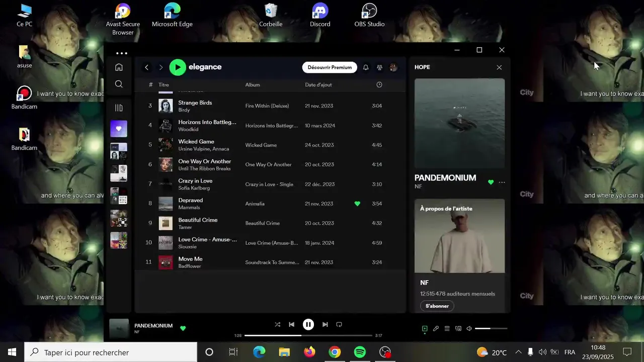Toggle repeat mode
This screenshot has height=362, width=644.
pyautogui.click(x=339, y=325)
